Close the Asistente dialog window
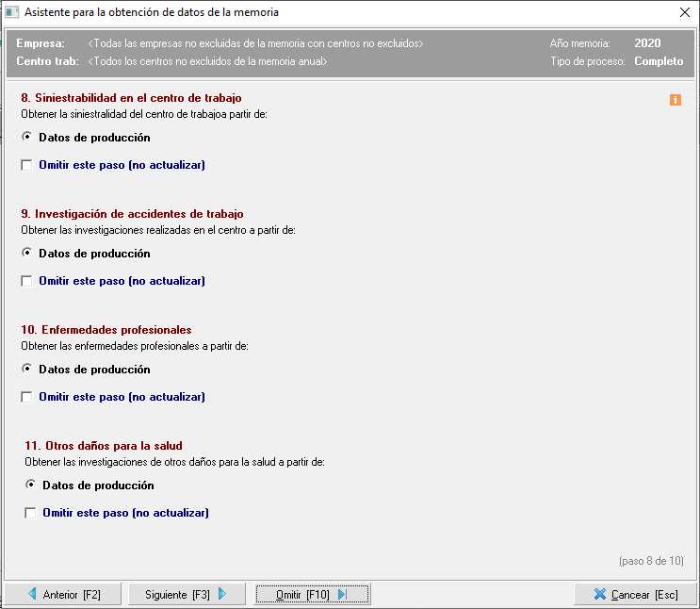This screenshot has width=700, height=609. (684, 13)
